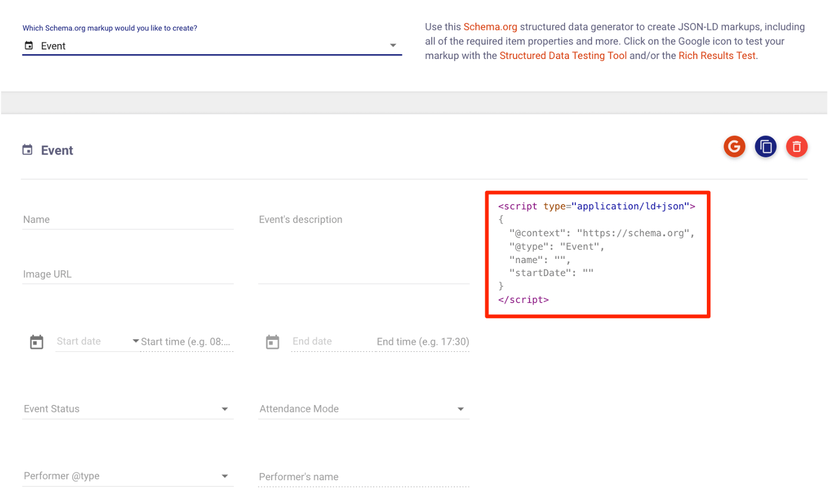Focus the Image URL field

click(x=128, y=274)
